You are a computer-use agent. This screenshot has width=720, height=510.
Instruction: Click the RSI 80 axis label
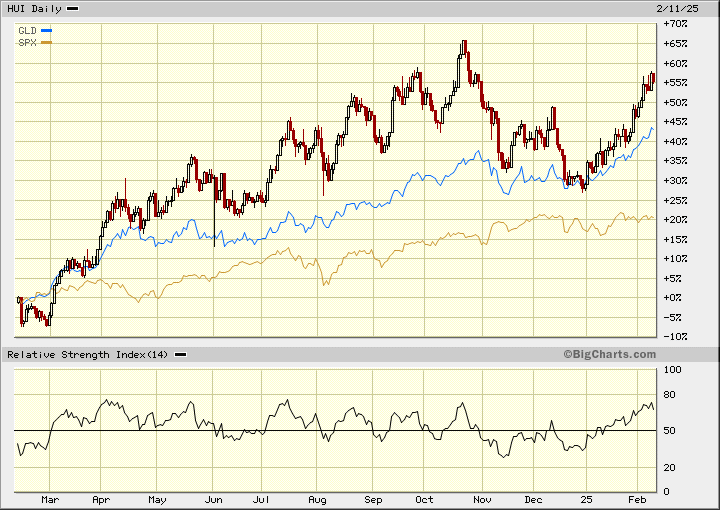669,395
